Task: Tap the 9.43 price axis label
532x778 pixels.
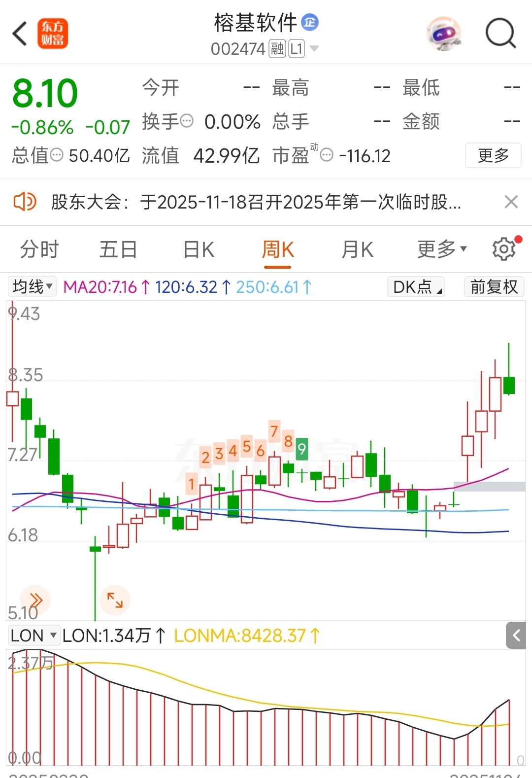Action: [24, 314]
